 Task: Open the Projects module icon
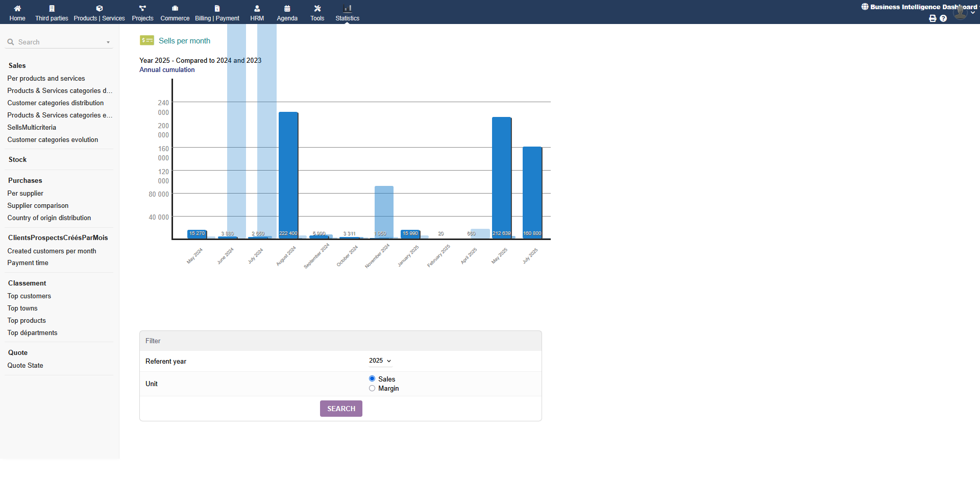pos(142,9)
